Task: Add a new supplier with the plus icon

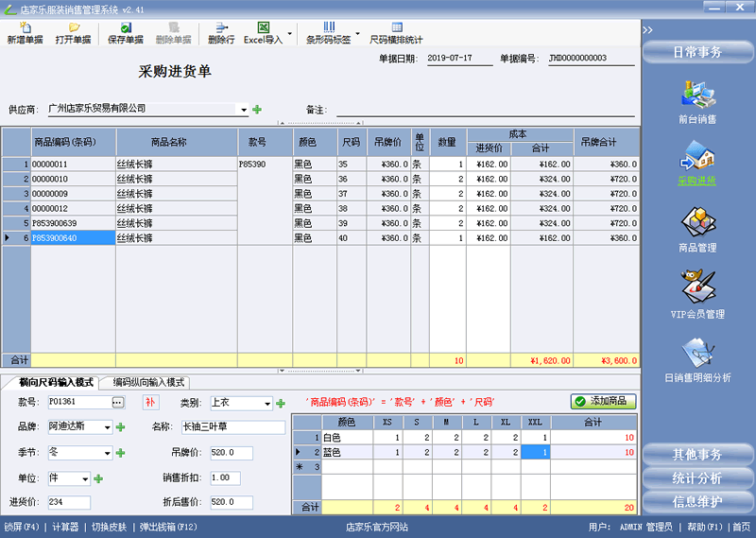Action: pyautogui.click(x=257, y=110)
